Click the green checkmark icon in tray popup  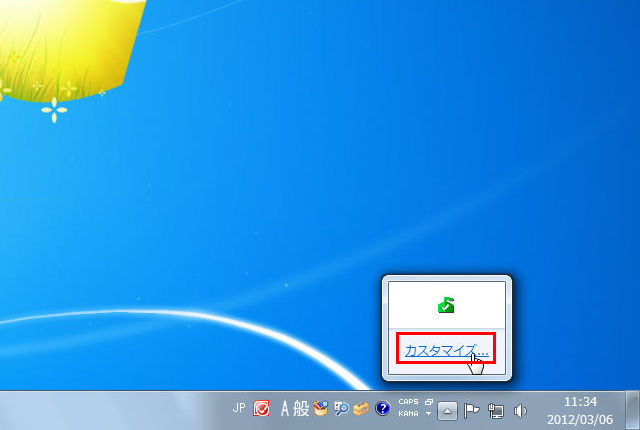tap(446, 305)
